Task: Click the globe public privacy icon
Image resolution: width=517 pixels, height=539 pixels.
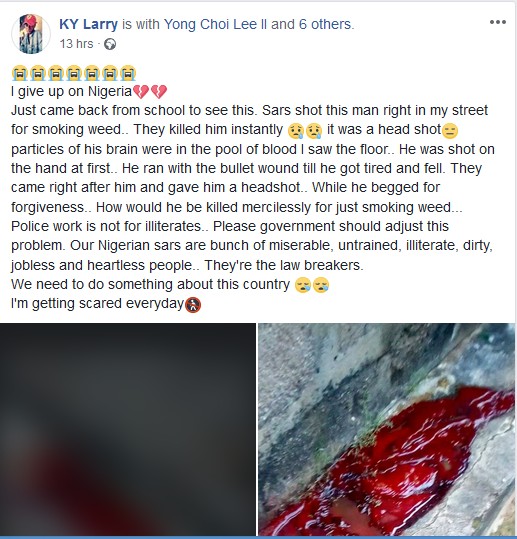Action: tap(110, 44)
